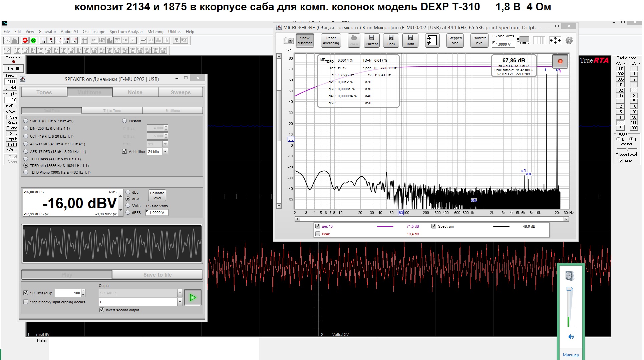Click the Mem 5 memory button
This screenshot has width=644, height=360.
tap(48, 50)
